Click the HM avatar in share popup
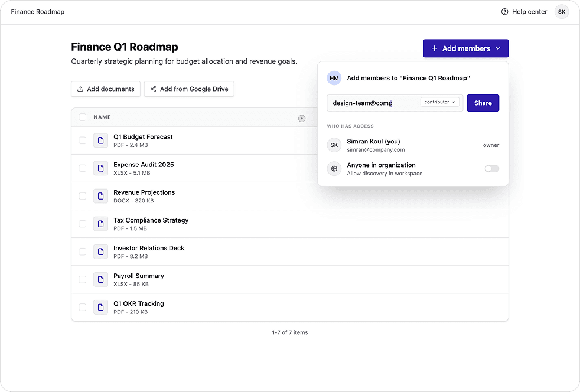 point(334,78)
